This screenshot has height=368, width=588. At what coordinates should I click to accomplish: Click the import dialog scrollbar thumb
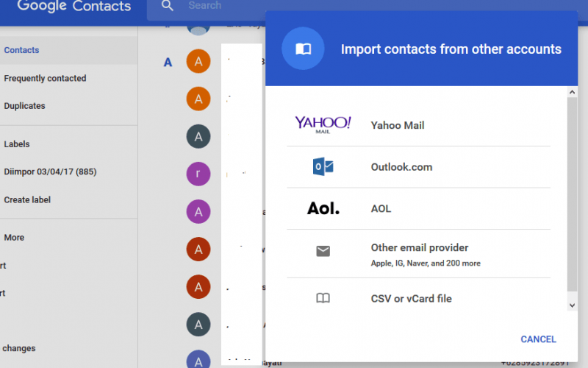572,194
